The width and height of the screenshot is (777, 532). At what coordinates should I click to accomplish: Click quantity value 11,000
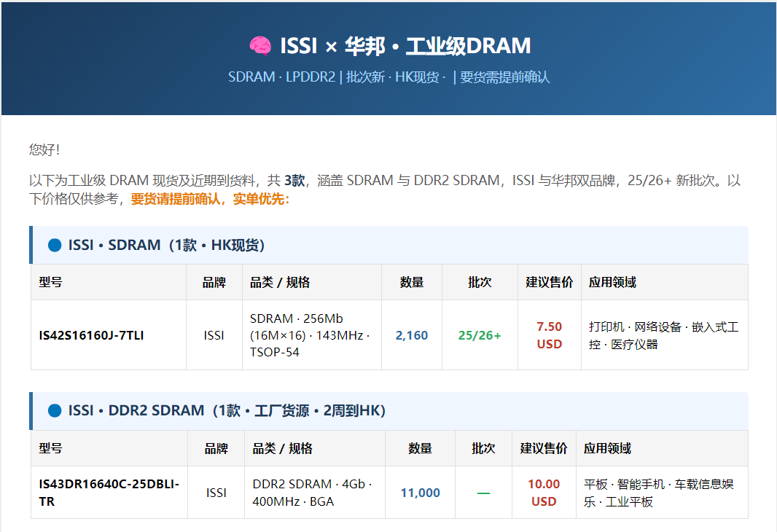point(421,493)
